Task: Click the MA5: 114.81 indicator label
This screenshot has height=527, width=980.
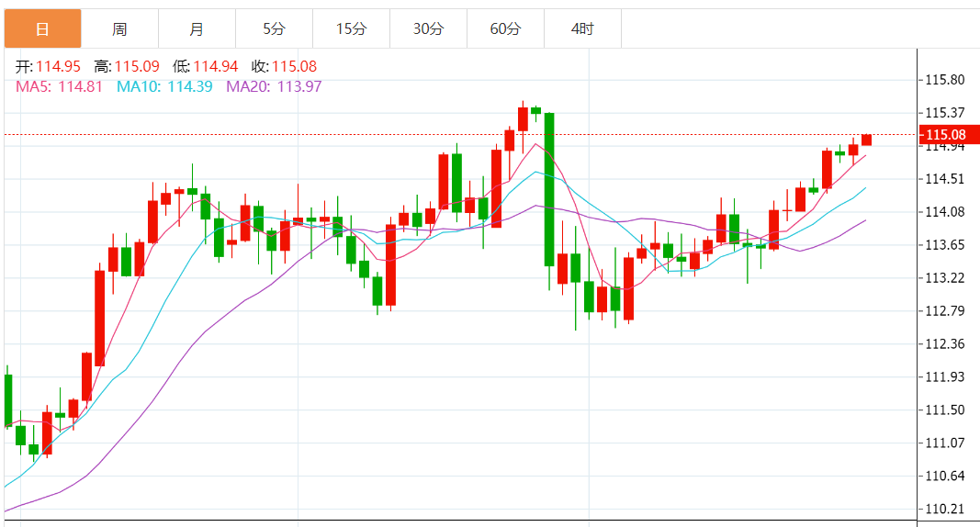Action: click(60, 86)
